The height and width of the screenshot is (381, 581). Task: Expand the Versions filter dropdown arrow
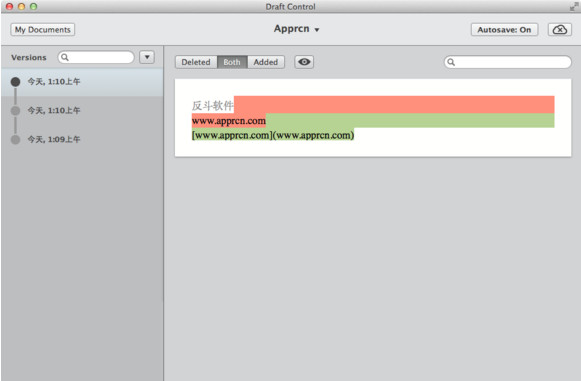click(x=147, y=57)
